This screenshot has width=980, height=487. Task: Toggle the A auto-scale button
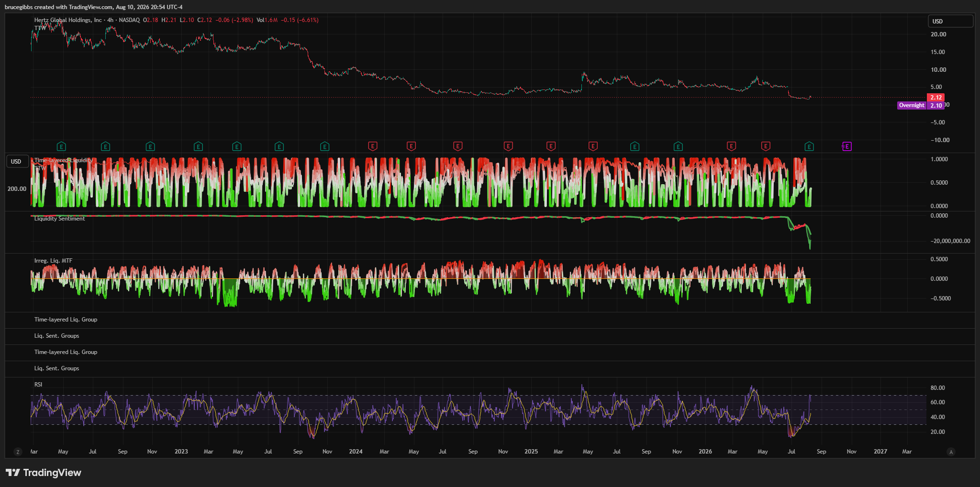tap(951, 452)
